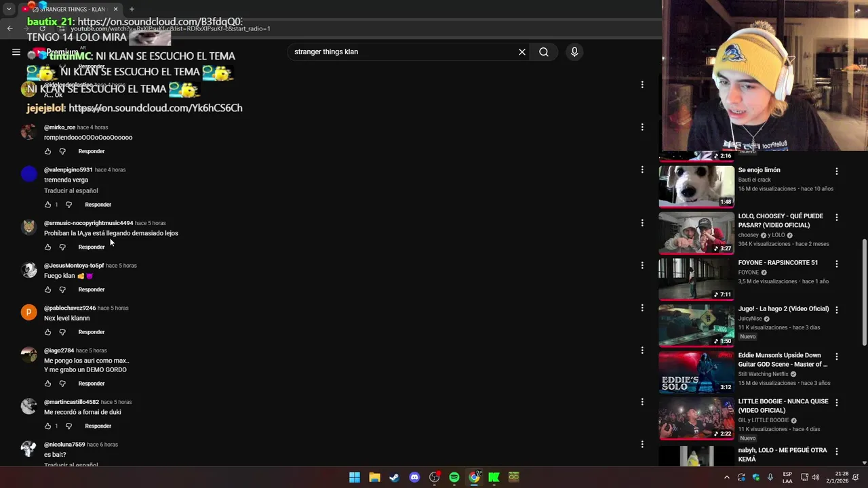Open the Windows Start menu
The width and height of the screenshot is (868, 488).
355,477
